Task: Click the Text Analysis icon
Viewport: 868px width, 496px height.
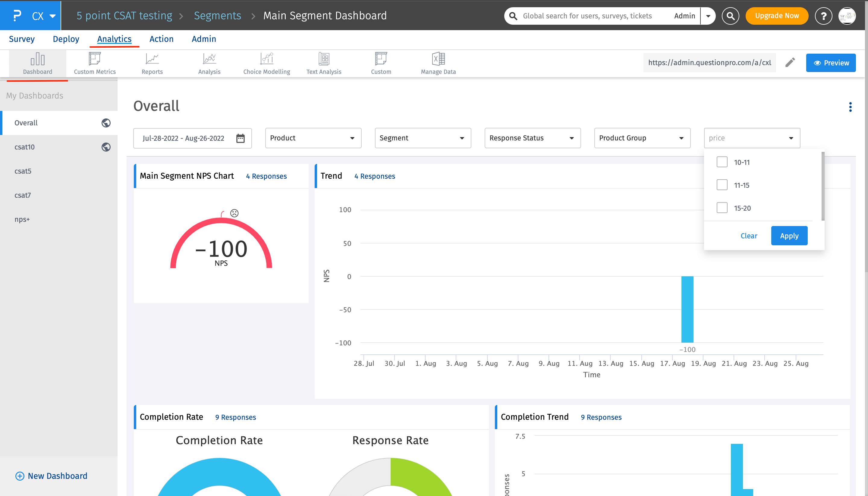Action: [324, 63]
